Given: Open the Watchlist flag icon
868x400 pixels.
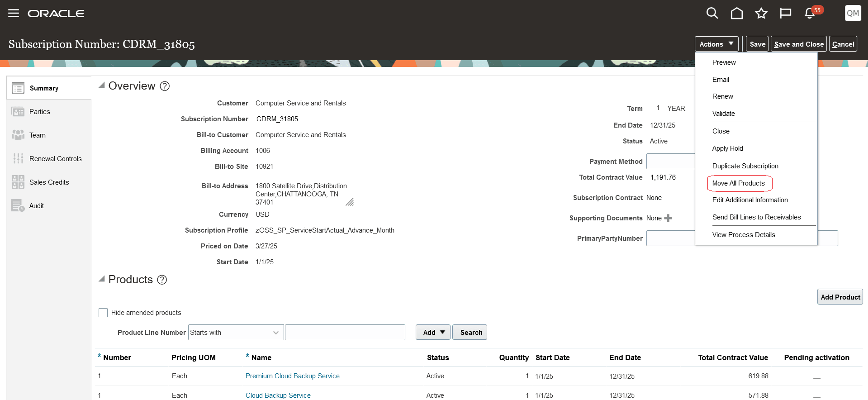Looking at the screenshot, I should point(786,13).
